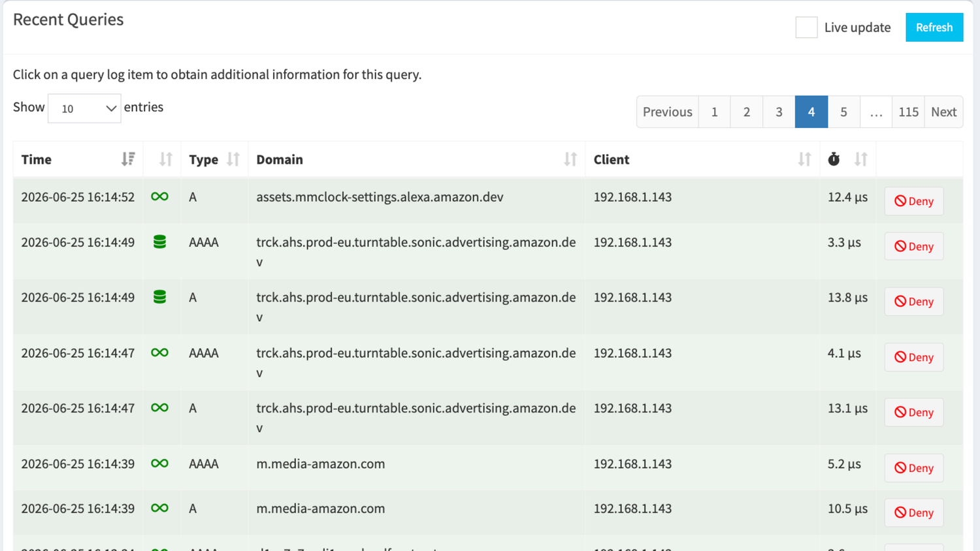Click the forwarded status icon on the 16:14:47 AAAA row
Viewport: 980px width, 551px height.
coord(159,353)
